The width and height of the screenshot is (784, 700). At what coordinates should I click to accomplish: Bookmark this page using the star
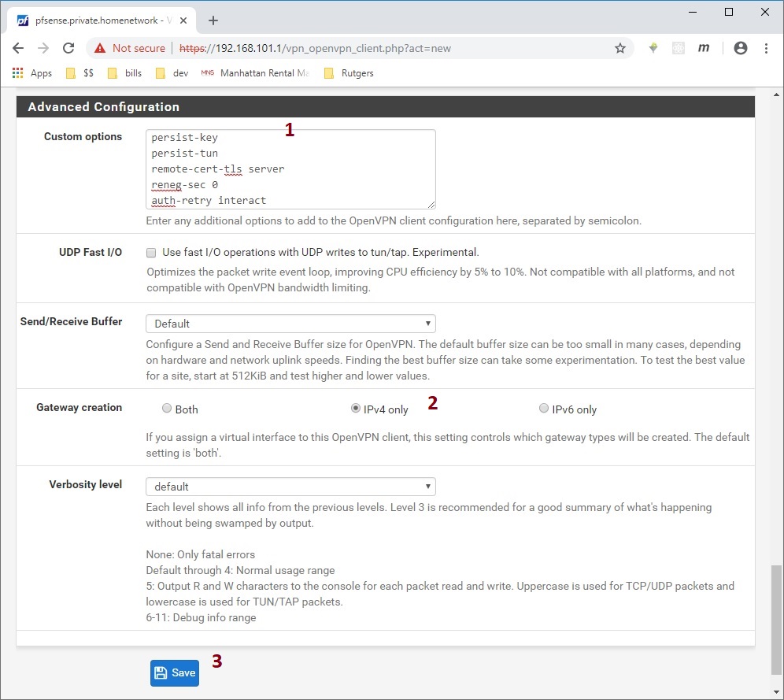coord(620,48)
